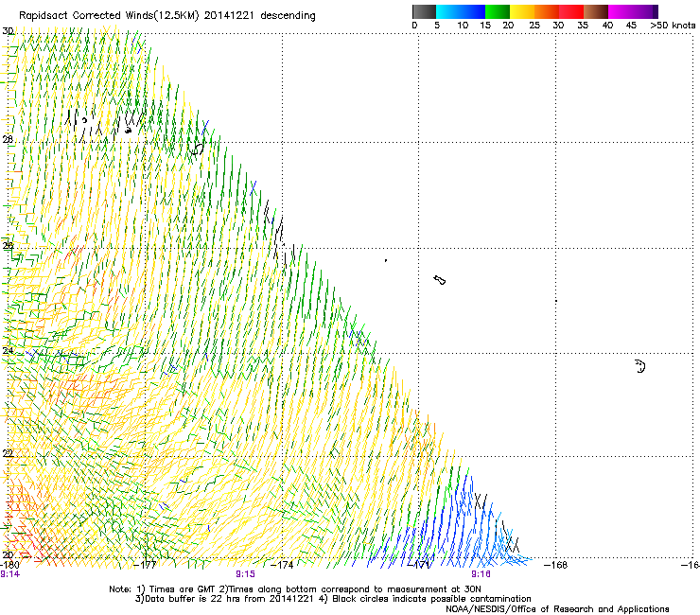Image resolution: width=700 pixels, height=615 pixels.
Task: Click the chart title 'Rapidscat Corrected Winds(12.5KM)'
Action: (109, 15)
